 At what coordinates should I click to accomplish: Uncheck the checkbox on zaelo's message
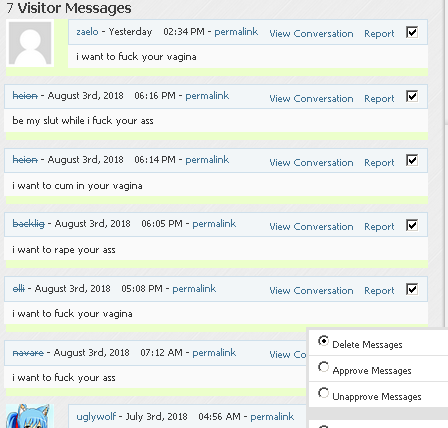point(412,32)
